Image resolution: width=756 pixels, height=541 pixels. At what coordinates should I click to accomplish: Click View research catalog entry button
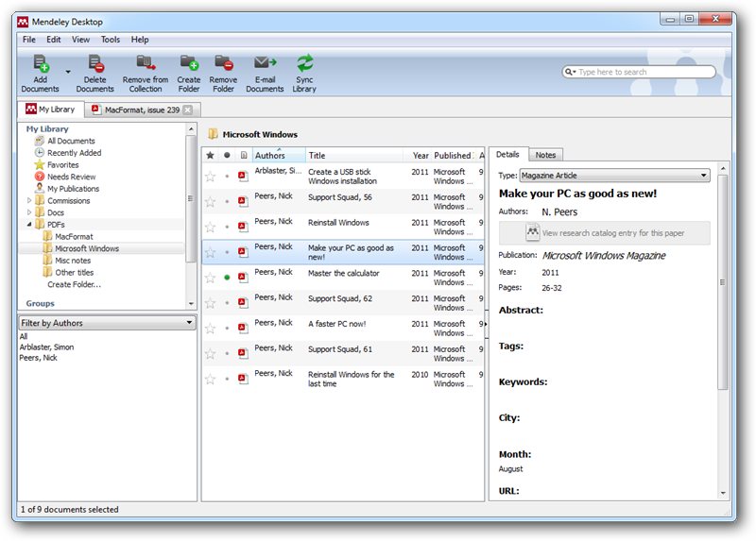(604, 232)
